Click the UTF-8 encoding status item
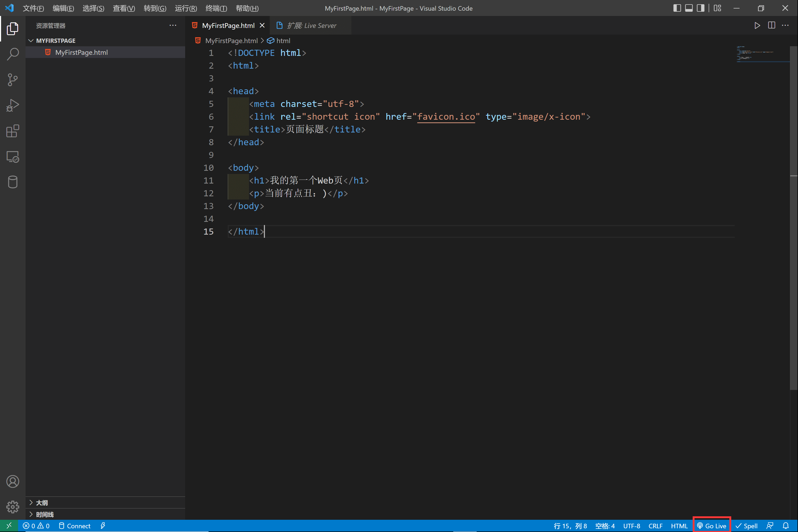Screen dimensions: 798x532 (631, 526)
